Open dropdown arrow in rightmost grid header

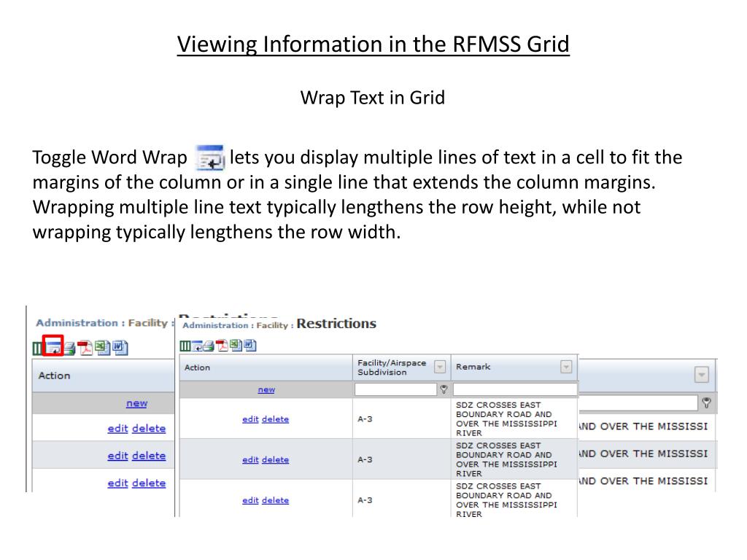coord(701,375)
